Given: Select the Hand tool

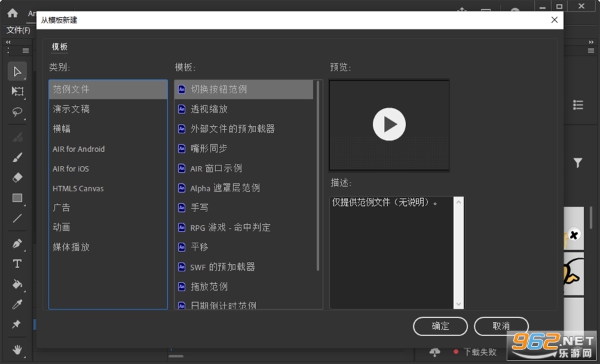Looking at the screenshot, I should point(17,349).
